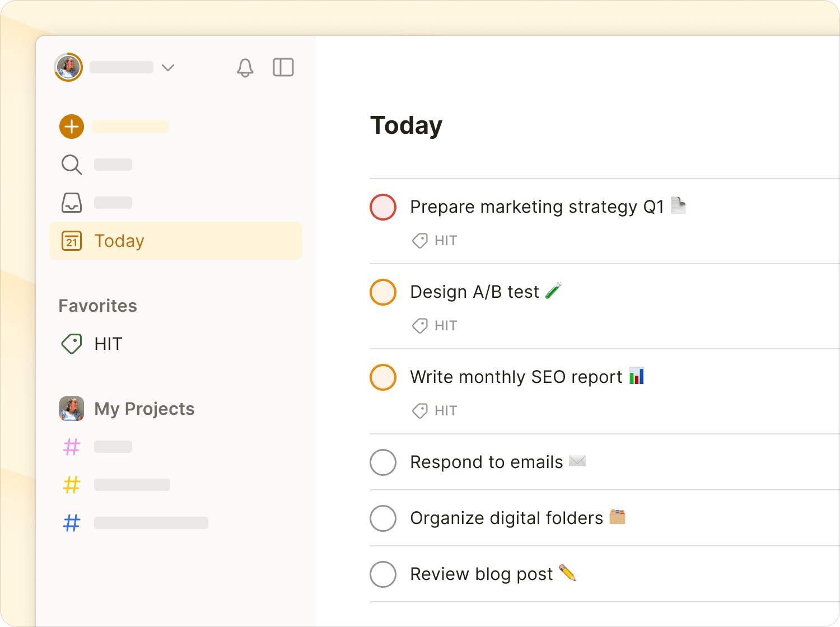This screenshot has width=840, height=627.
Task: Click the orange add task plus icon
Action: [72, 127]
